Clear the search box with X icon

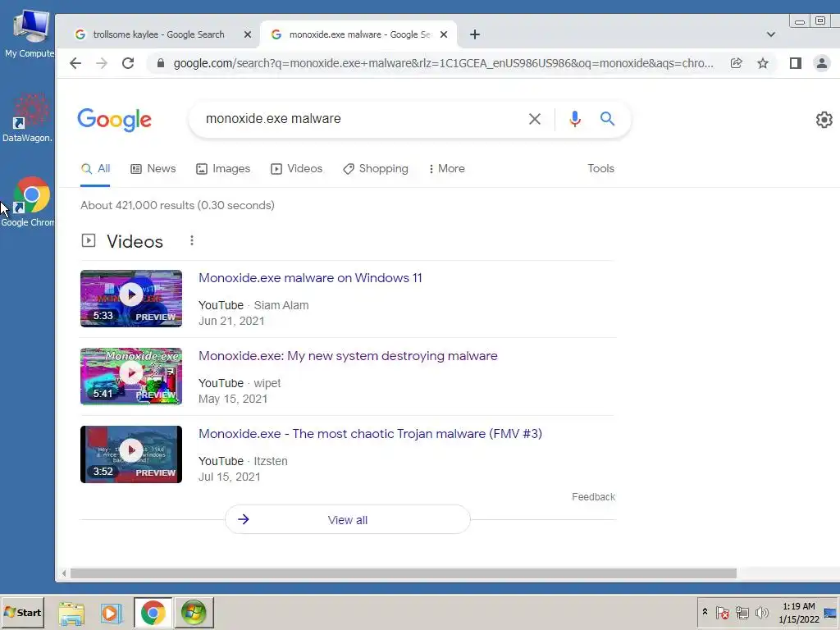pyautogui.click(x=535, y=119)
